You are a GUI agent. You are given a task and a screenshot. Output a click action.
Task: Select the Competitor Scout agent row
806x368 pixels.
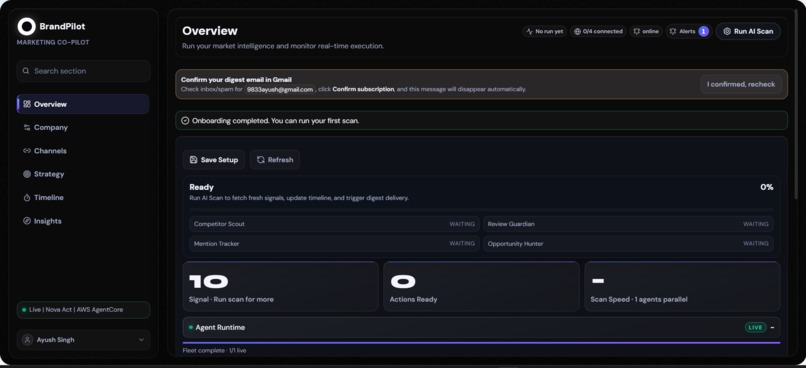(x=334, y=224)
